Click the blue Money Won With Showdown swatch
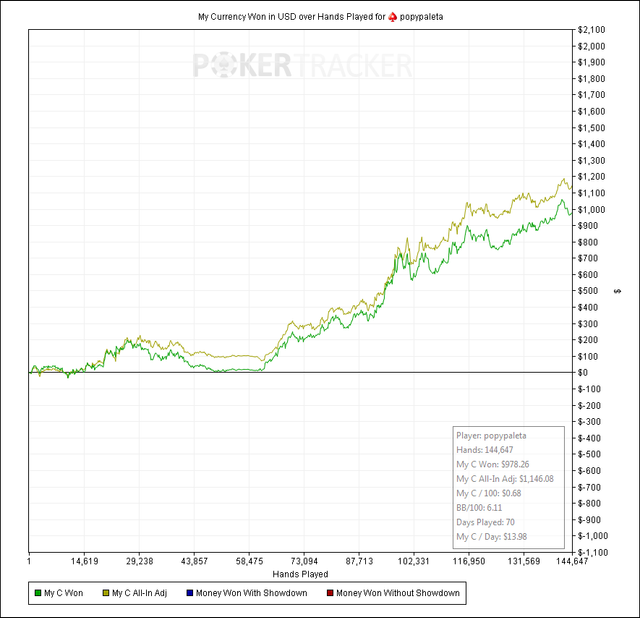Viewport: 640px width, 618px height. click(x=190, y=593)
